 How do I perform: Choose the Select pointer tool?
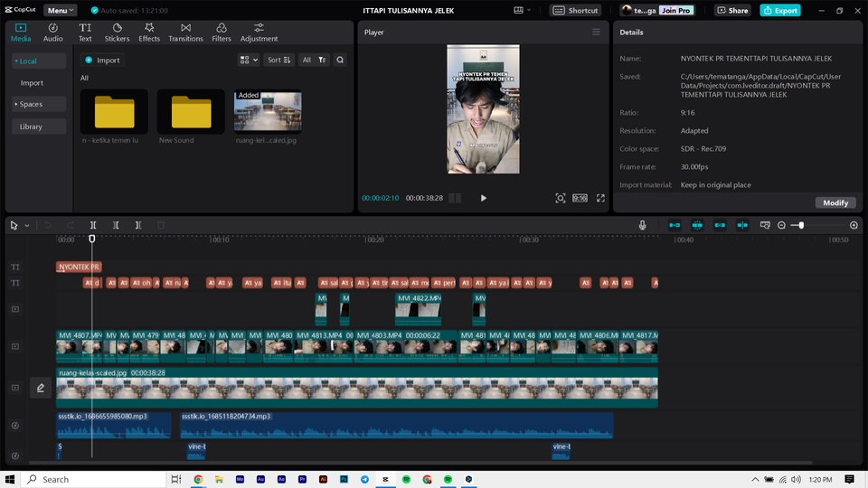coord(14,225)
